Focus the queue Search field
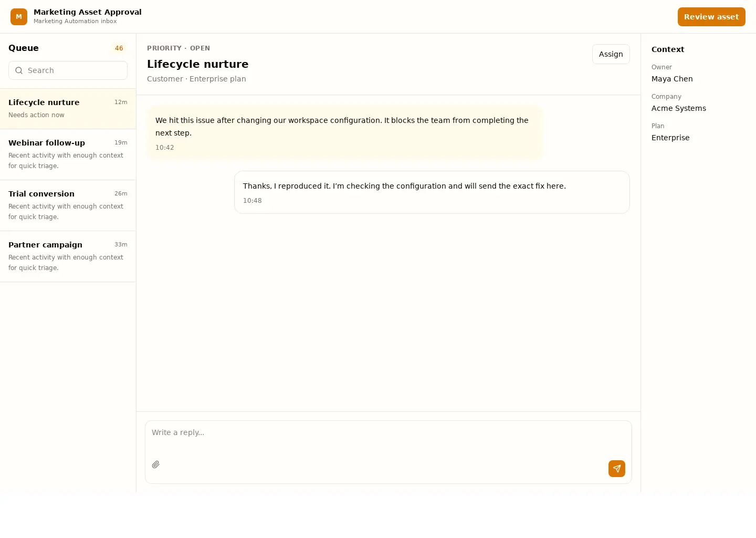Image resolution: width=756 pixels, height=538 pixels. point(68,70)
